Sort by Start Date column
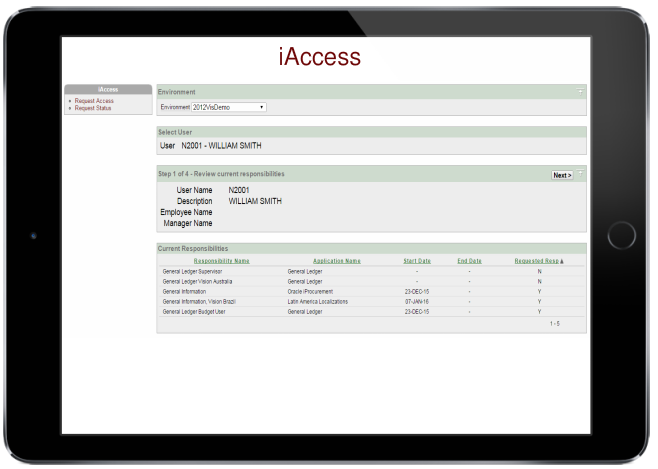Image resolution: width=658 pixels, height=469 pixels. tap(416, 261)
